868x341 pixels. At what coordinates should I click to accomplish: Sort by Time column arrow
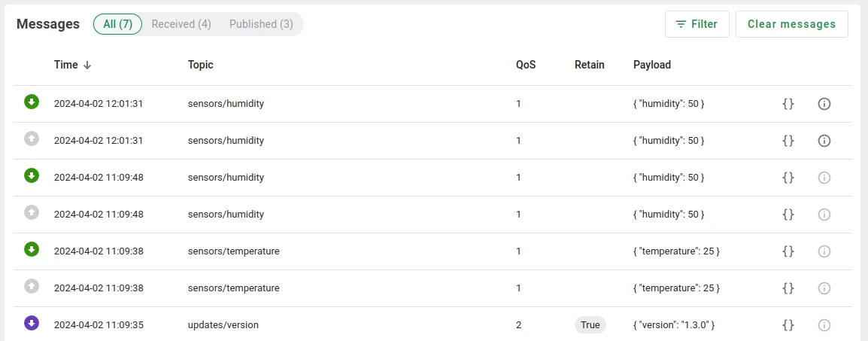click(87, 65)
